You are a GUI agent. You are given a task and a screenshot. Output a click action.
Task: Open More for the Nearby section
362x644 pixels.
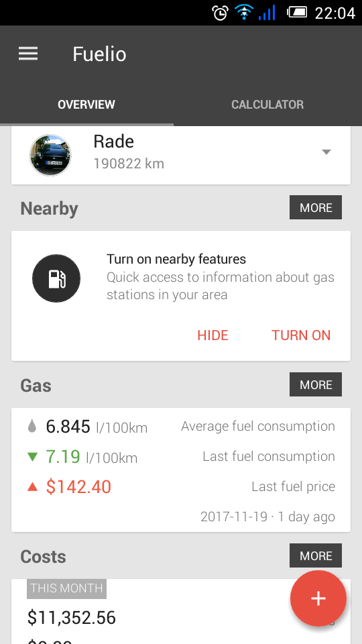point(316,207)
